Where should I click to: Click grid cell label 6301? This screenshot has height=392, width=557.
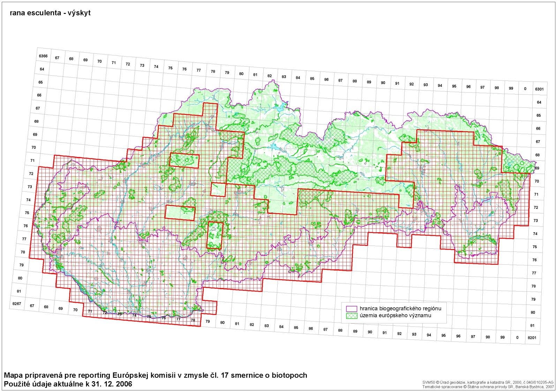(539, 89)
